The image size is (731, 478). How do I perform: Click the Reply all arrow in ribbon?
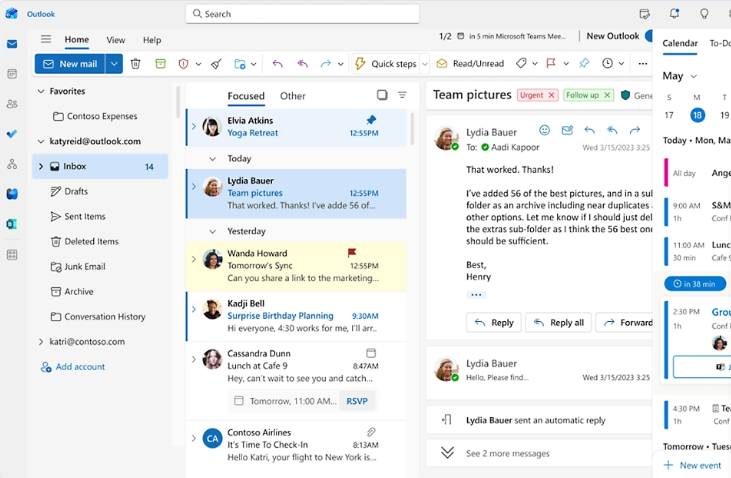pyautogui.click(x=303, y=63)
